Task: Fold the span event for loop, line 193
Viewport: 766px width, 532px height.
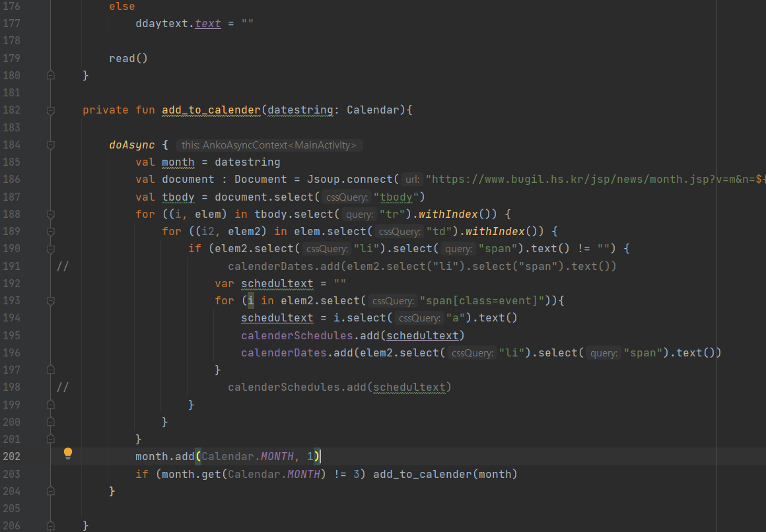Action: click(x=51, y=300)
